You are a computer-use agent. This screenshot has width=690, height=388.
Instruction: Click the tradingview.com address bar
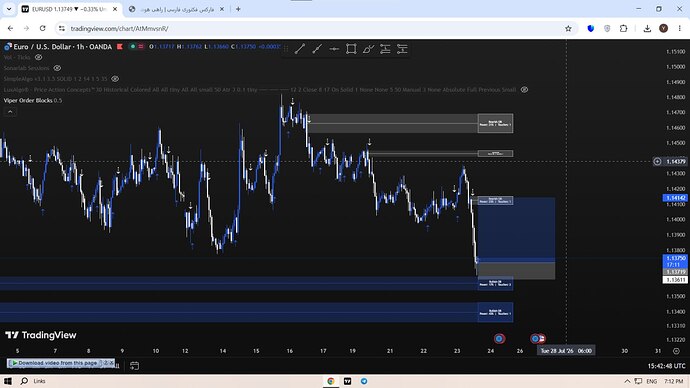click(x=308, y=29)
